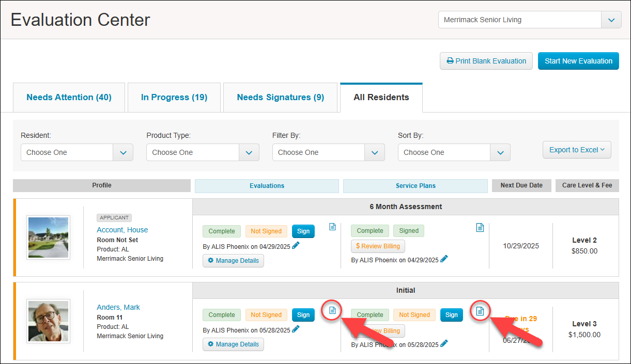Click Not Signed badge on Anders, Mark service plan

point(414,315)
